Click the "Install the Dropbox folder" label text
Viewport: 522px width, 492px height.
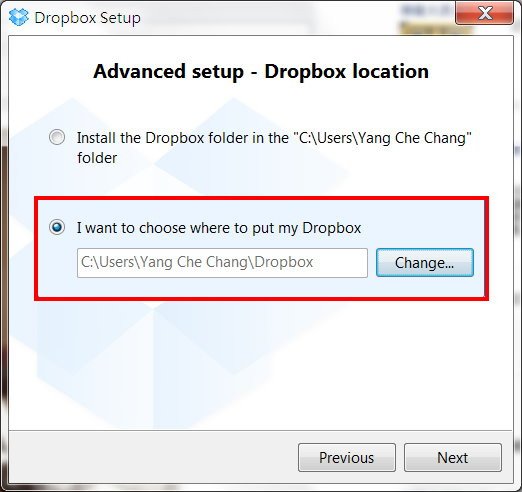(183, 138)
